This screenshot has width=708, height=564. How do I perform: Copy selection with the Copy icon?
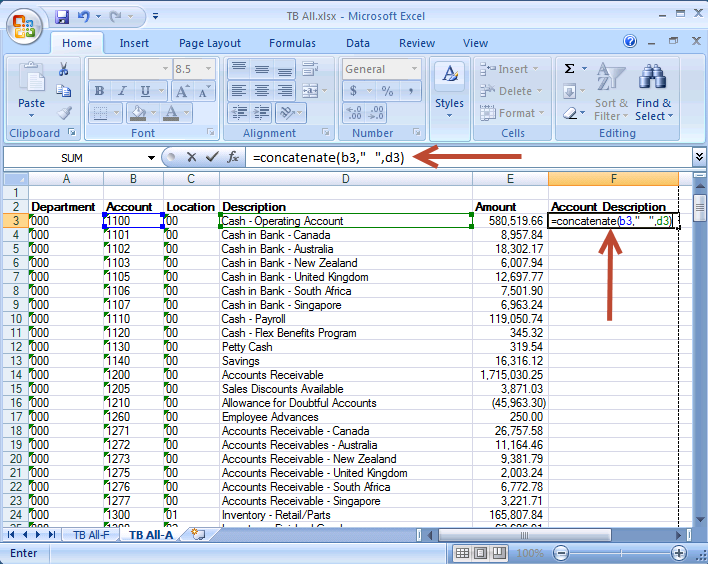point(64,91)
